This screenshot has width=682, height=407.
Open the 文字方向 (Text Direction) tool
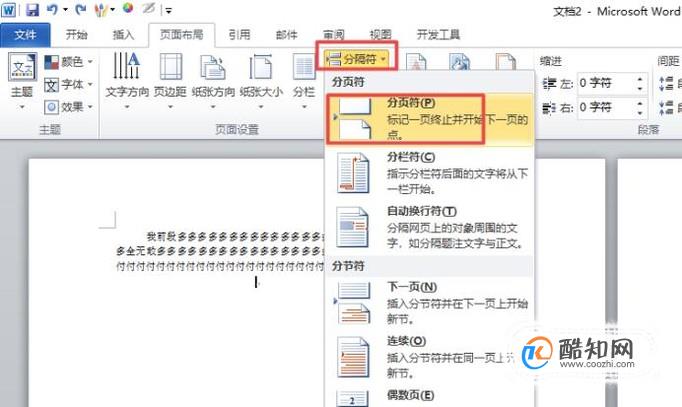tap(127, 80)
